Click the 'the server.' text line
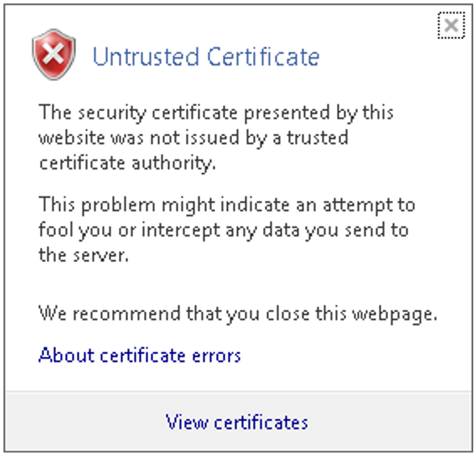 coord(84,255)
